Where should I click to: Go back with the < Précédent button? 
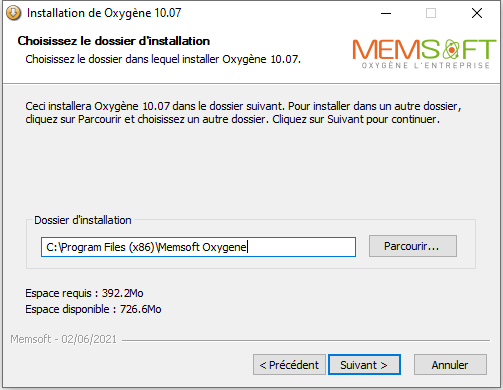click(289, 365)
